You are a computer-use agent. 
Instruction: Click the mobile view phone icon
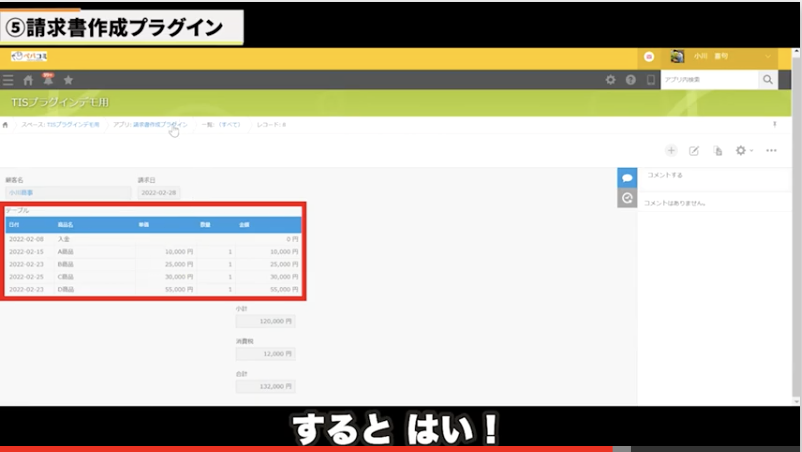pos(650,80)
